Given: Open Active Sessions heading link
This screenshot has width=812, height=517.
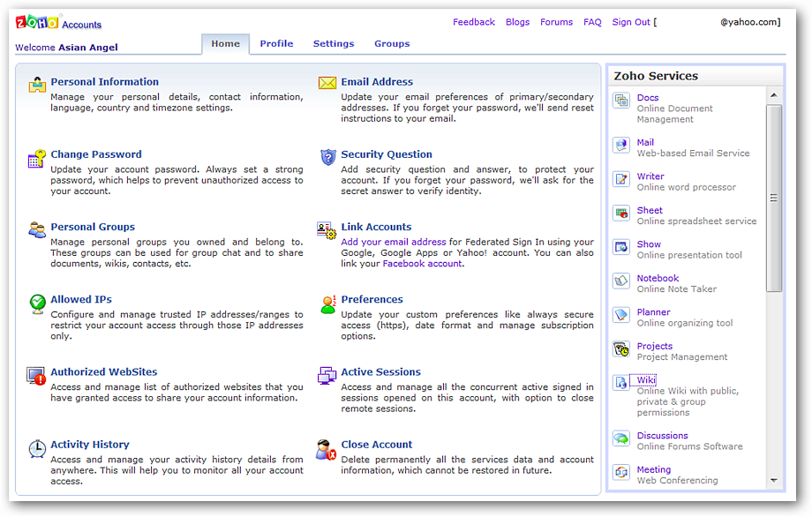Looking at the screenshot, I should (x=380, y=371).
